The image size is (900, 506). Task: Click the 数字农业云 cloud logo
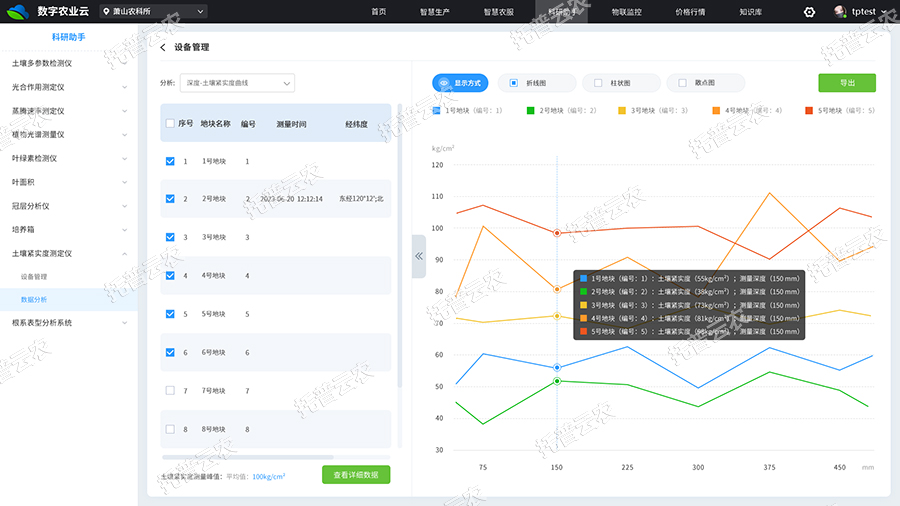[x=18, y=12]
